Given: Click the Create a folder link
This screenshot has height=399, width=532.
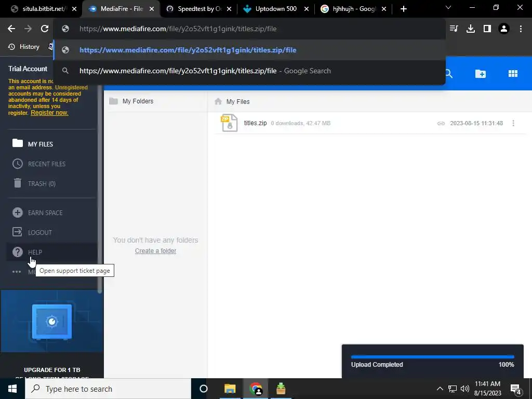Looking at the screenshot, I should [x=155, y=251].
